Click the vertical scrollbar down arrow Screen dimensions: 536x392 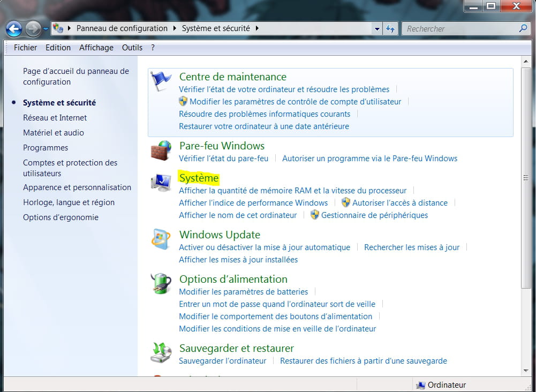[x=526, y=371]
